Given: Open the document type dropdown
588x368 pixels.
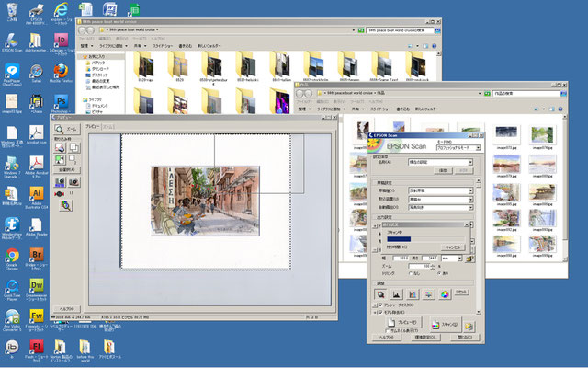Looking at the screenshot, I should click(x=440, y=190).
